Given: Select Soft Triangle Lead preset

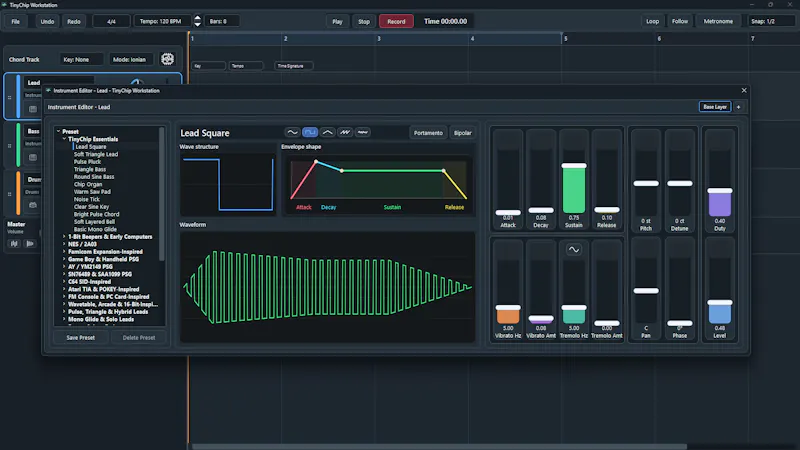Looking at the screenshot, I should [x=96, y=154].
